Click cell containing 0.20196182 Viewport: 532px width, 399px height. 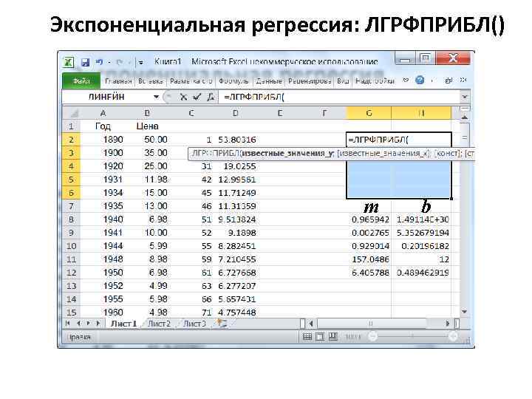tap(422, 246)
